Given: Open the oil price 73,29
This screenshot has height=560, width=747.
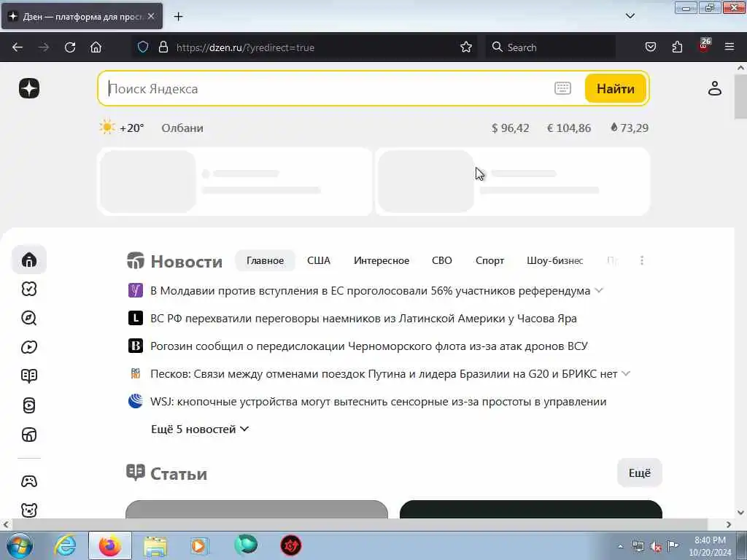Looking at the screenshot, I should click(630, 128).
